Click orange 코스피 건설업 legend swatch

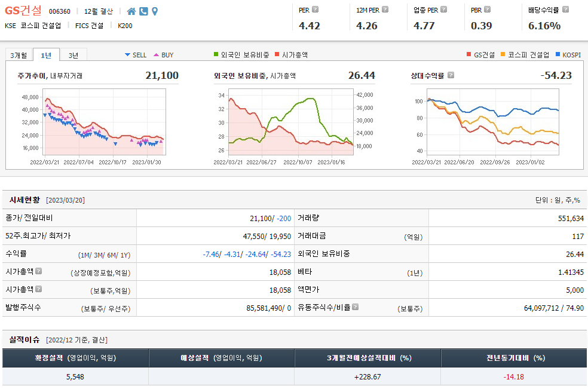503,54
